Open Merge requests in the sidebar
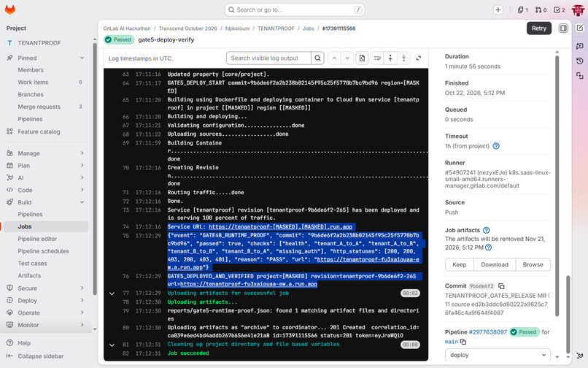 coord(46,107)
